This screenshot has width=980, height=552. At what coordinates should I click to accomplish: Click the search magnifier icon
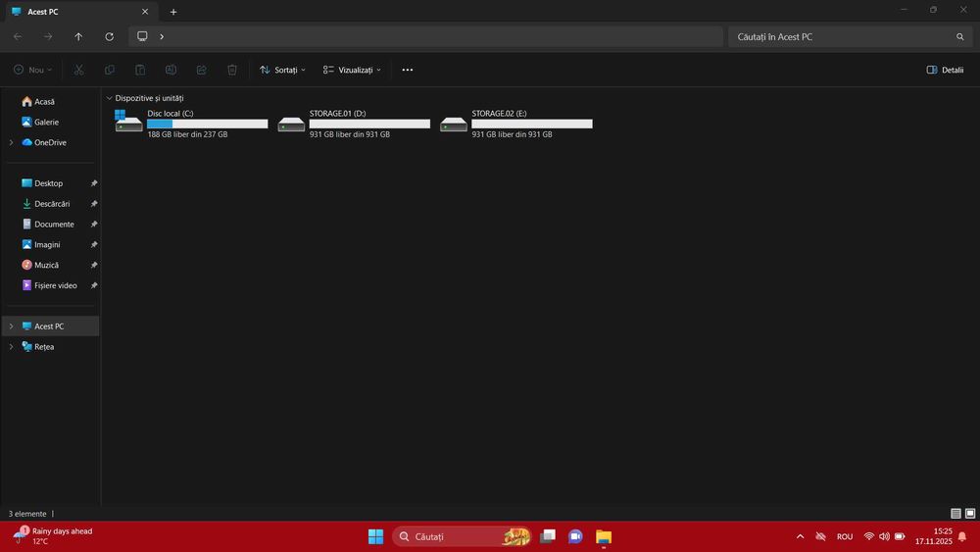click(x=960, y=37)
